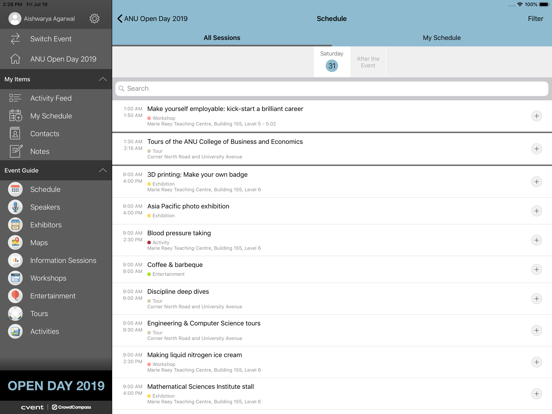Viewport: 552px width, 414px height.
Task: Add Coffee & barbeque to schedule
Action: click(536, 269)
